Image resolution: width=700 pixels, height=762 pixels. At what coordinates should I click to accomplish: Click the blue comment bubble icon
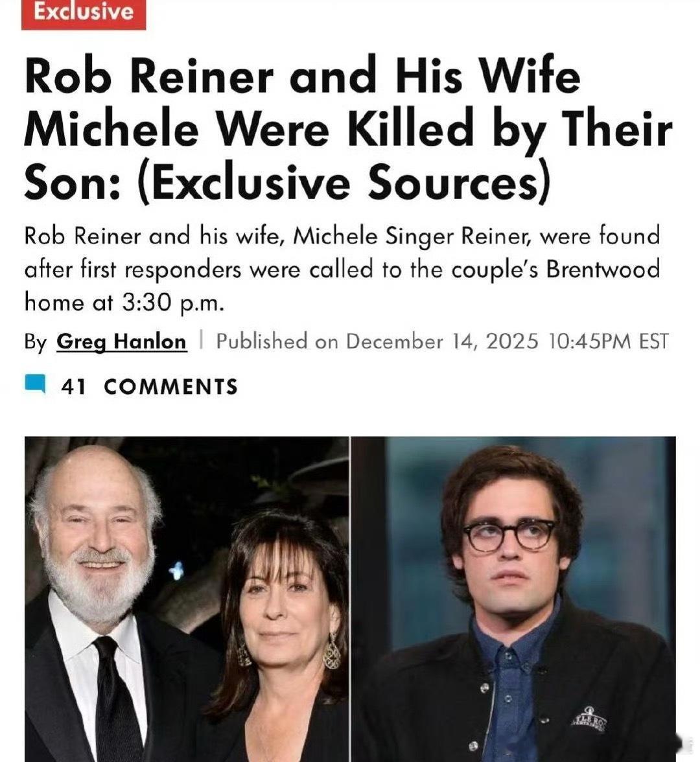click(35, 384)
